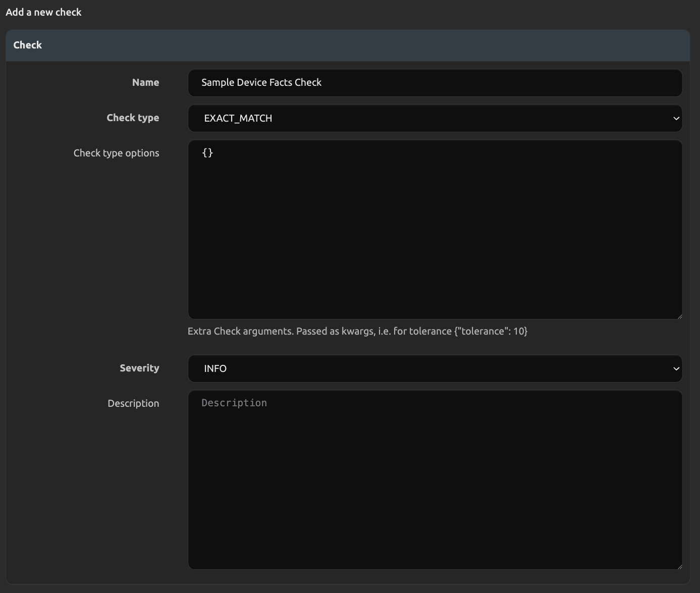Click resize handle of Description text area
Viewport: 700px width, 593px height.
pyautogui.click(x=679, y=566)
